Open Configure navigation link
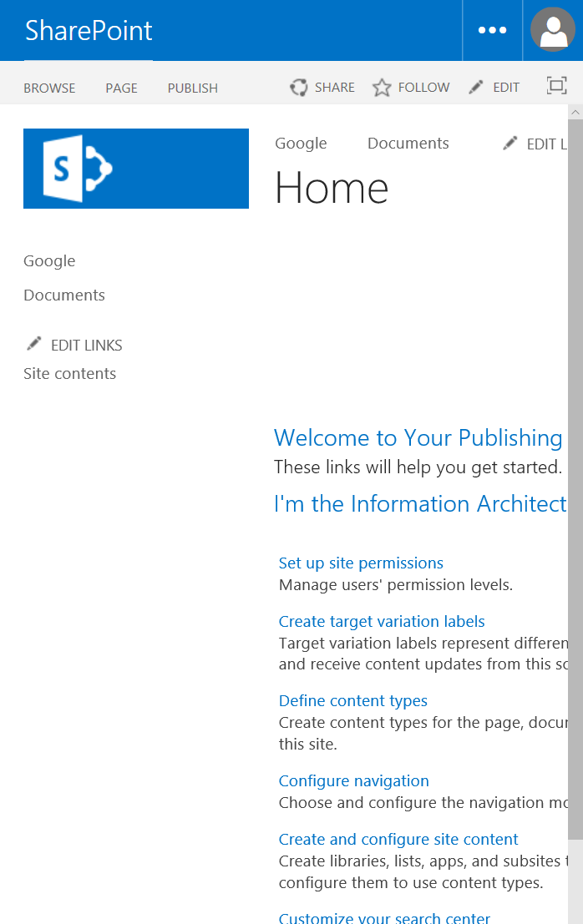 pos(353,780)
